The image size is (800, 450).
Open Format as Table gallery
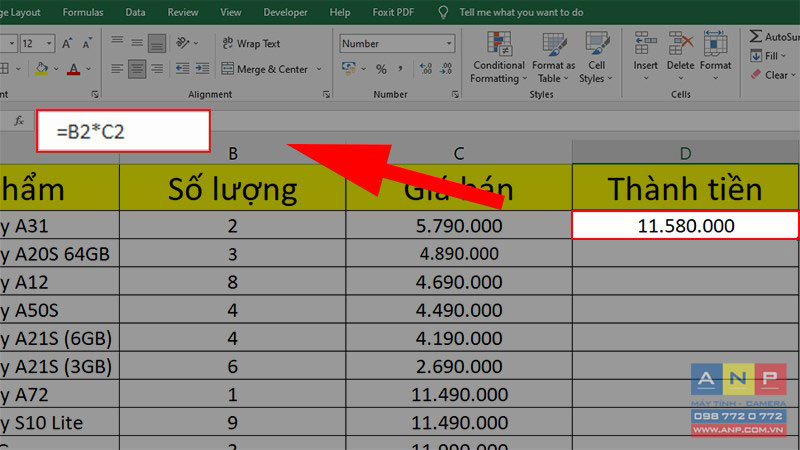click(x=553, y=57)
